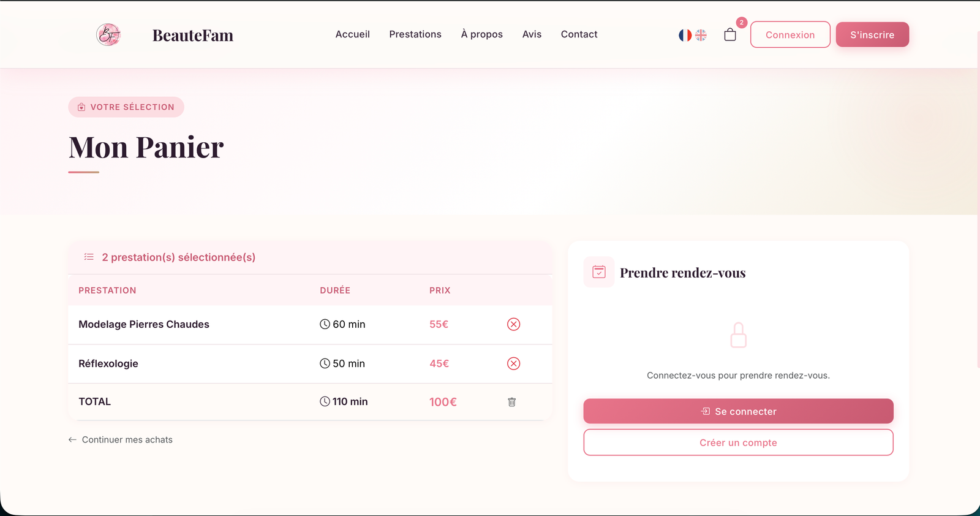Follow the Continuer mes achats link
Viewport: 980px width, 516px height.
pyautogui.click(x=121, y=439)
